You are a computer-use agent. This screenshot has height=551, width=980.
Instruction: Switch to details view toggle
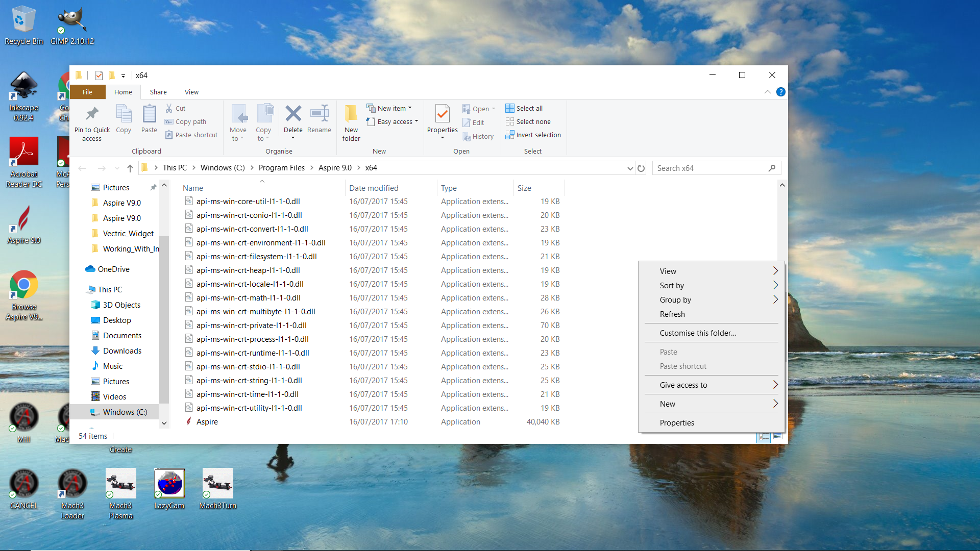pyautogui.click(x=764, y=437)
